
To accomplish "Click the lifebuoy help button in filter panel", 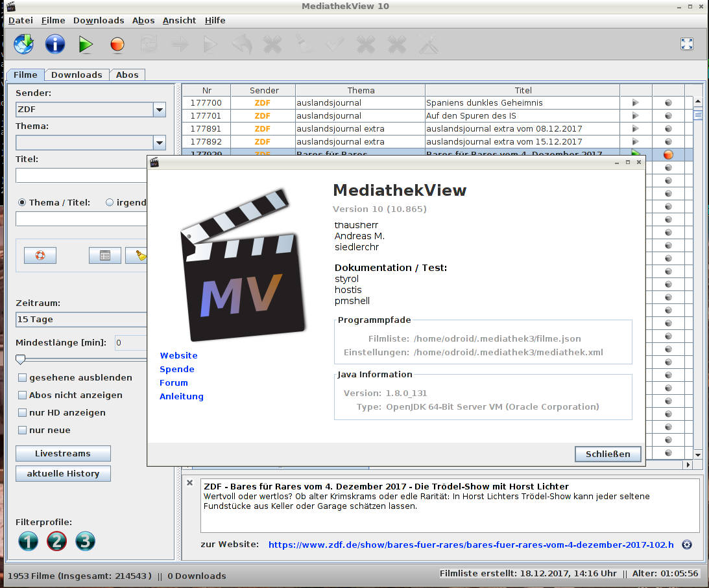I will pos(40,255).
